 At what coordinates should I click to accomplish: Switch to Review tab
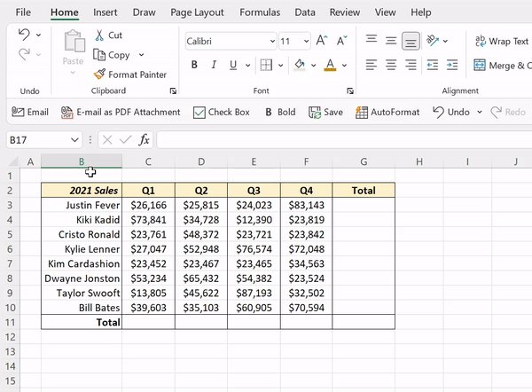pyautogui.click(x=345, y=12)
